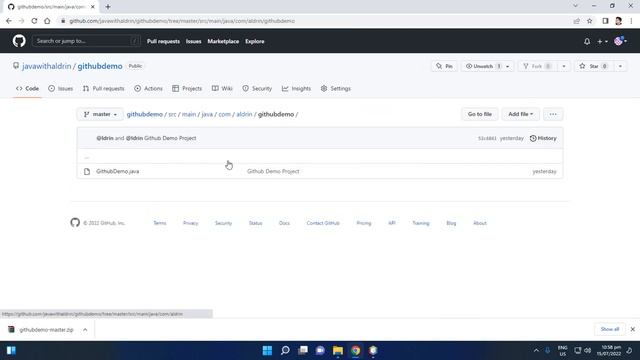Open Windows Start button in taskbar
Image resolution: width=640 pixels, height=360 pixels.
267,351
